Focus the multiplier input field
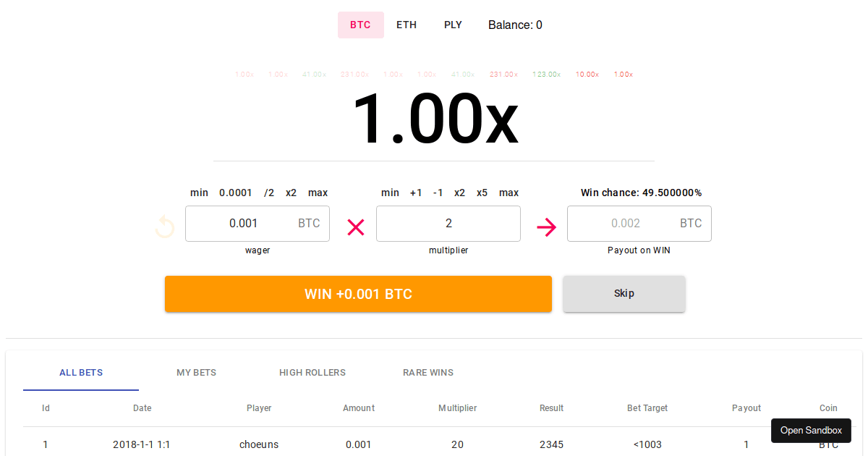The width and height of the screenshot is (868, 456). tap(448, 224)
